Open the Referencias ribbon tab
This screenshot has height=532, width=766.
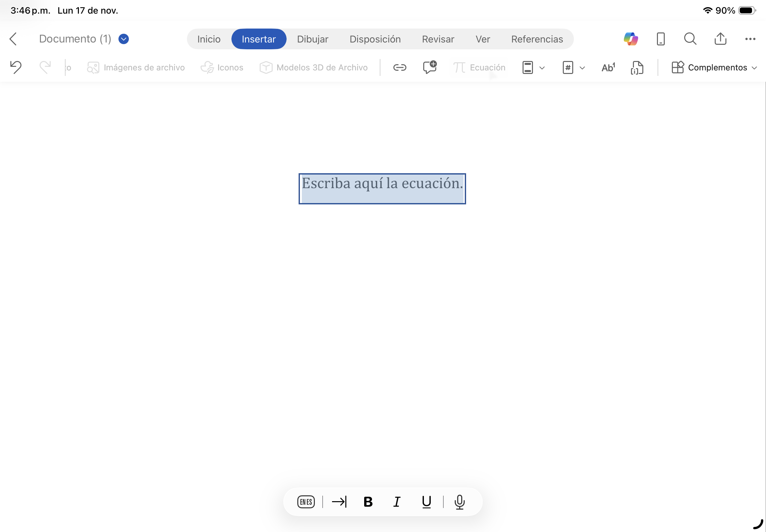coord(537,39)
